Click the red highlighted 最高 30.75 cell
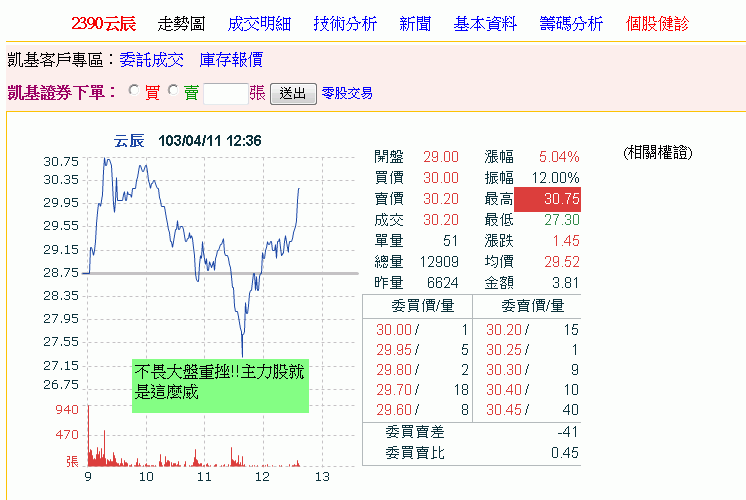The width and height of the screenshot is (746, 500). click(547, 199)
